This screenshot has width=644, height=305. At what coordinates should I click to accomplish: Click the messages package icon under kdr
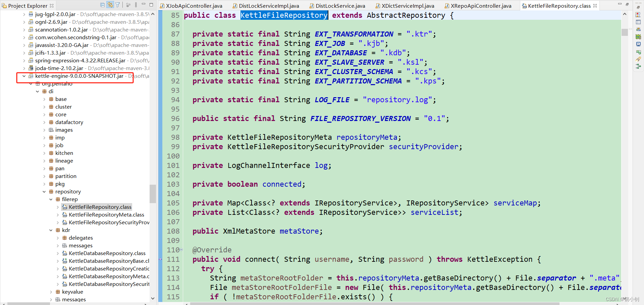point(64,246)
